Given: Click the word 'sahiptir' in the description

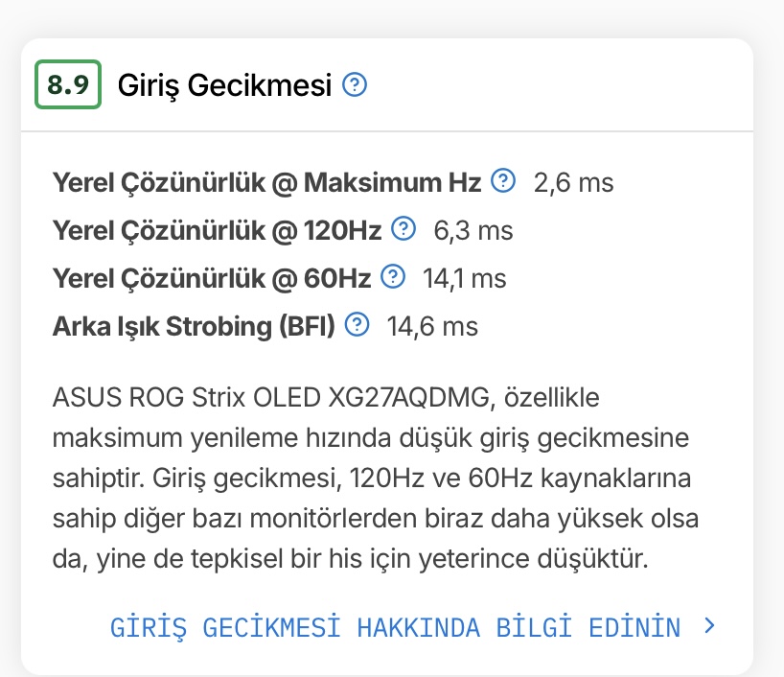Looking at the screenshot, I should point(92,478).
